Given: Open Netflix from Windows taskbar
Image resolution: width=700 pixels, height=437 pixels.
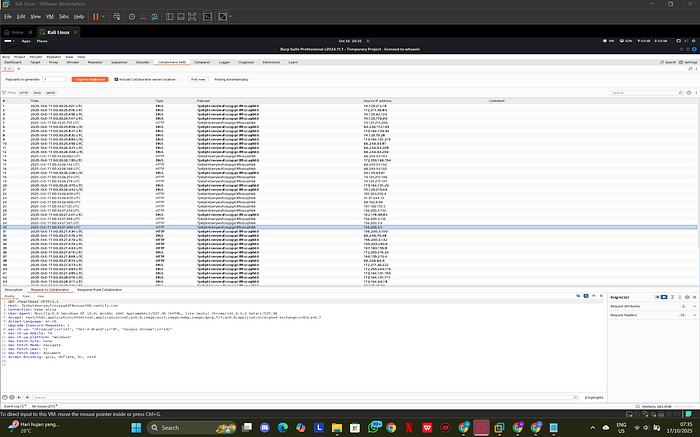Looking at the screenshot, I should coord(409,428).
